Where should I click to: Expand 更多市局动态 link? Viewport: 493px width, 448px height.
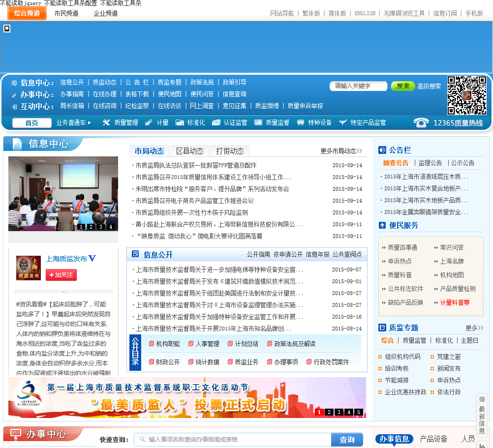[x=341, y=151]
